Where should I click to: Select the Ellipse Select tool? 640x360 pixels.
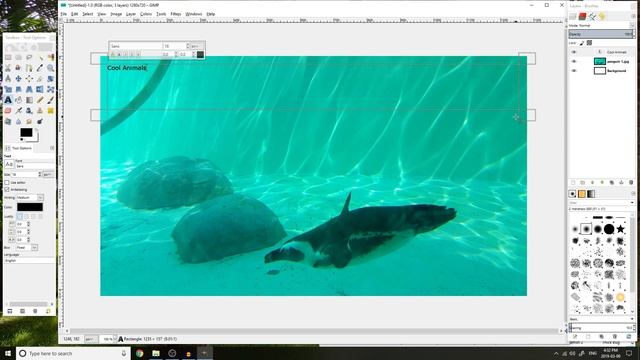point(19,57)
